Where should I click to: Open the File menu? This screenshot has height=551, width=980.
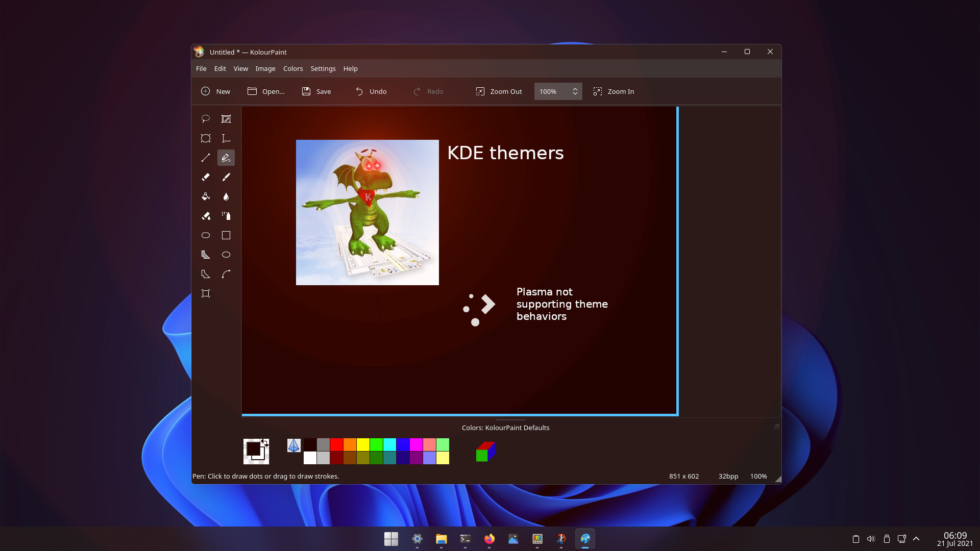(201, 68)
